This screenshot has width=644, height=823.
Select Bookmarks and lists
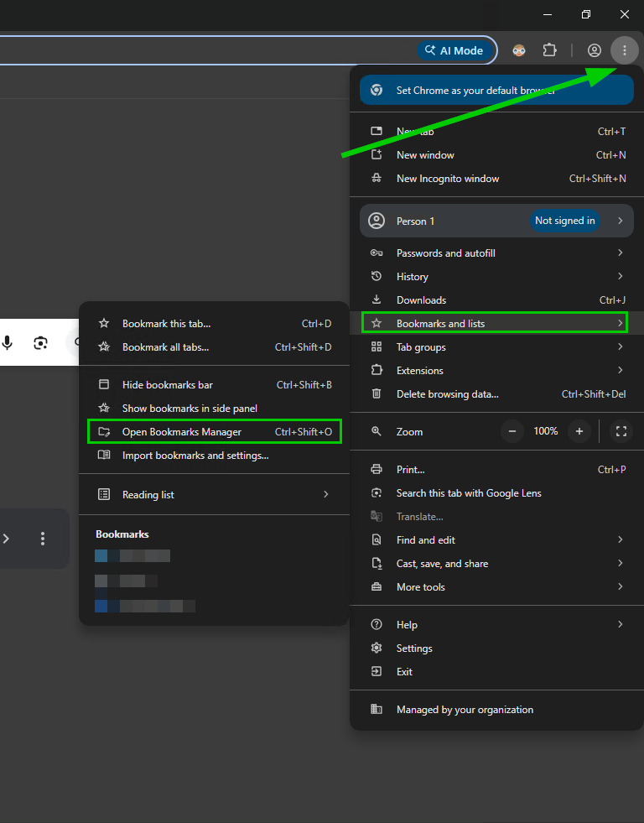(495, 323)
